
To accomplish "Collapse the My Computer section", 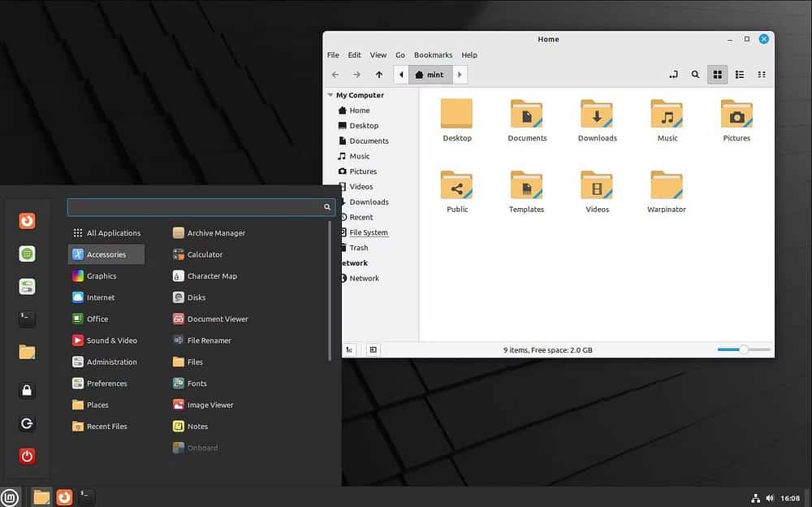I will point(330,94).
